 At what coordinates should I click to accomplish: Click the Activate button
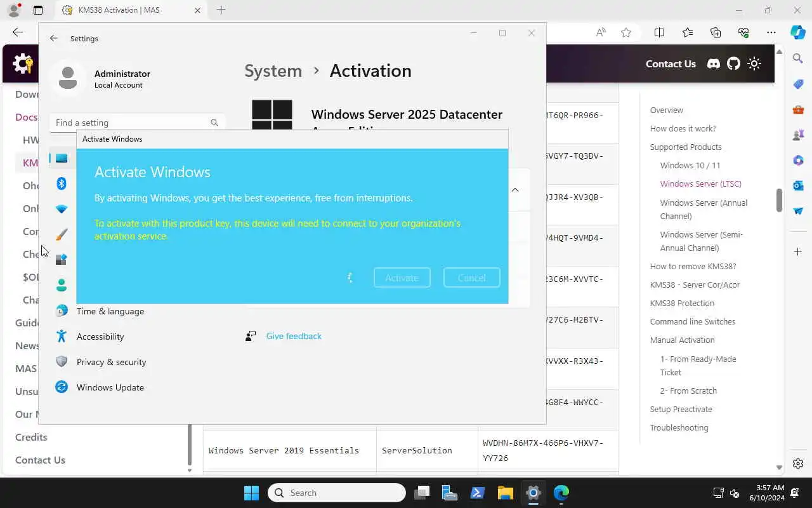point(402,277)
